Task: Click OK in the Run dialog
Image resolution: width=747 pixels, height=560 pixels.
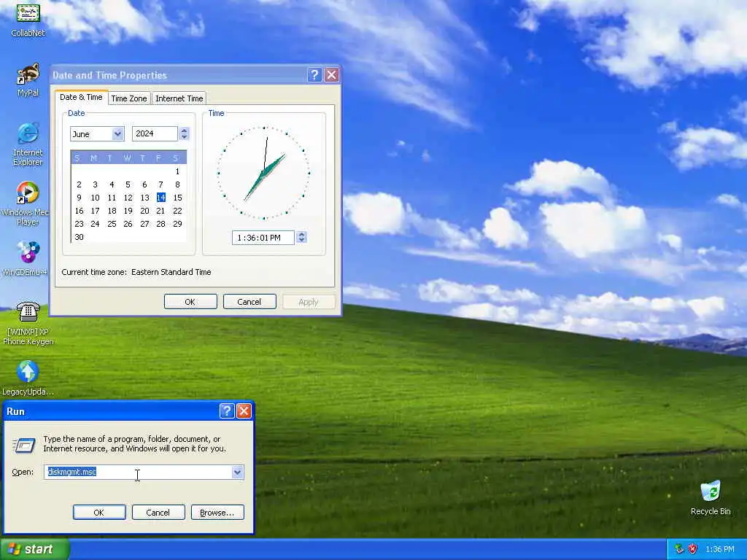Action: 99,513
